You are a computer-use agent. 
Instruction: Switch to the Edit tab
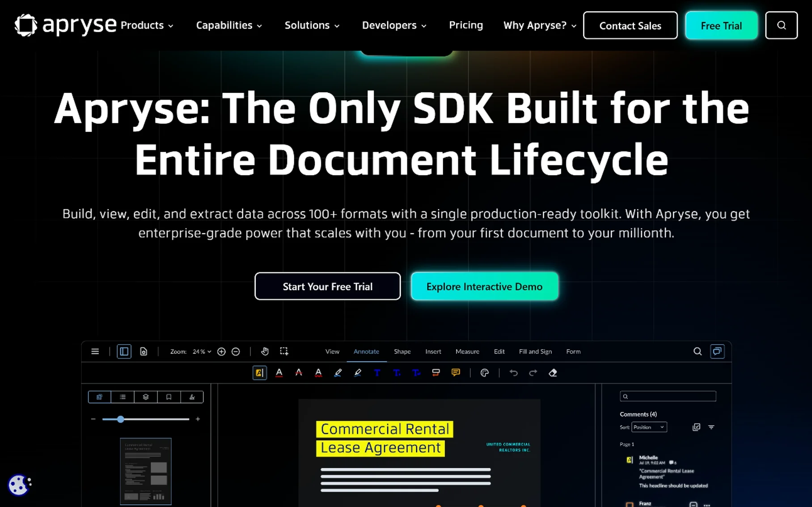point(499,352)
